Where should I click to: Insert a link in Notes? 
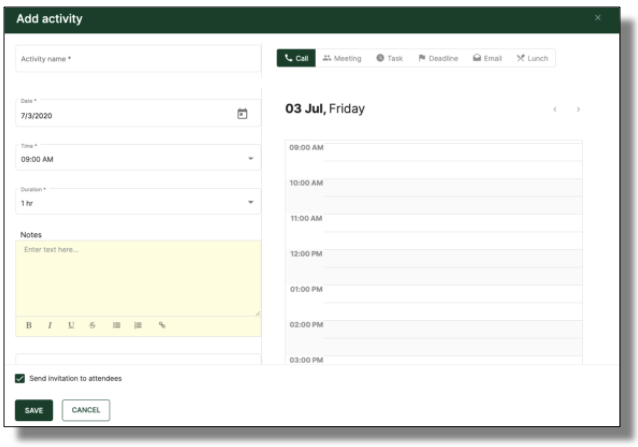162,325
